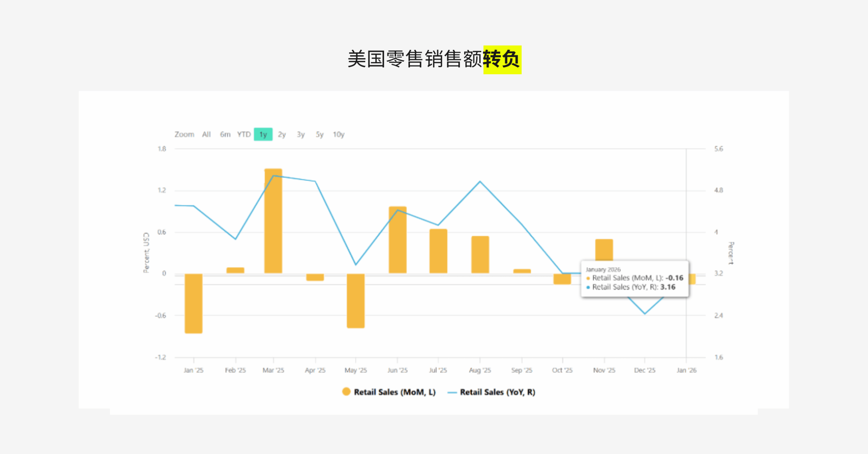Pick the 5y zoom range
868x454 pixels.
[x=319, y=135]
